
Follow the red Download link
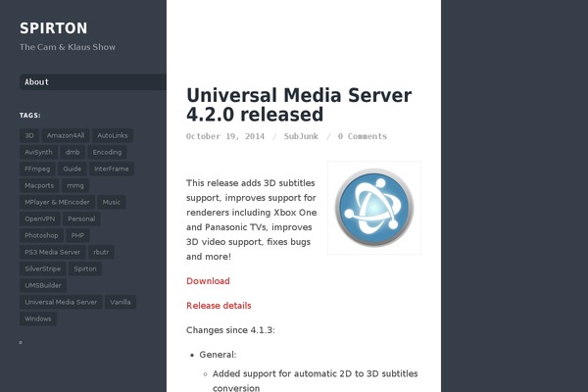[x=208, y=281]
